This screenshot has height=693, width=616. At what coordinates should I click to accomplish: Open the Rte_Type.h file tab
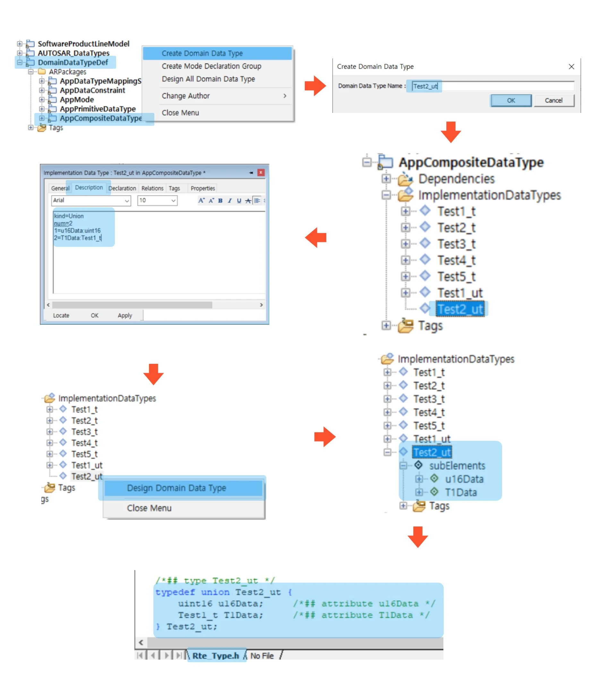(x=216, y=655)
